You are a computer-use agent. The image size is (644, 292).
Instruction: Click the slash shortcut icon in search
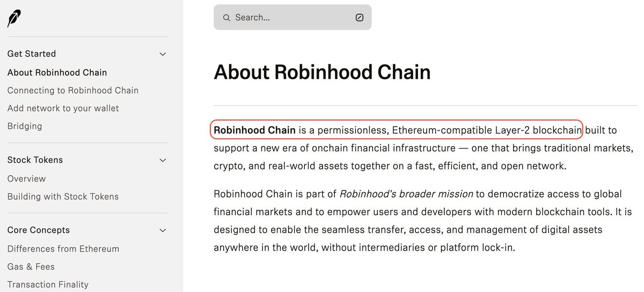point(360,18)
